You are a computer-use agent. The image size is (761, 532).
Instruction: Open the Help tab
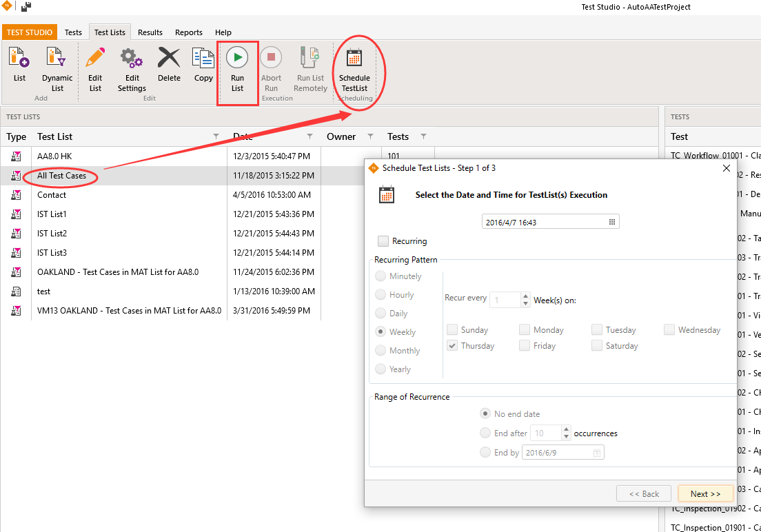(x=223, y=32)
